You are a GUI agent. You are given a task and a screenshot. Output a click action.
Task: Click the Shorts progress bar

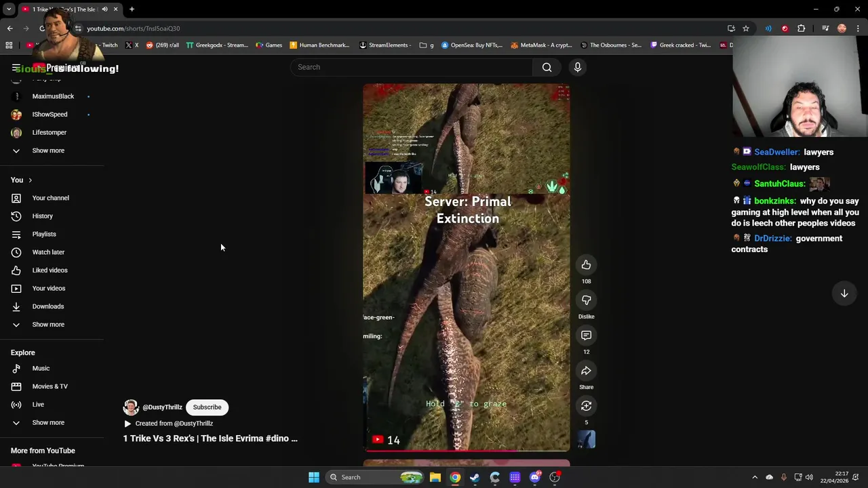click(467, 450)
